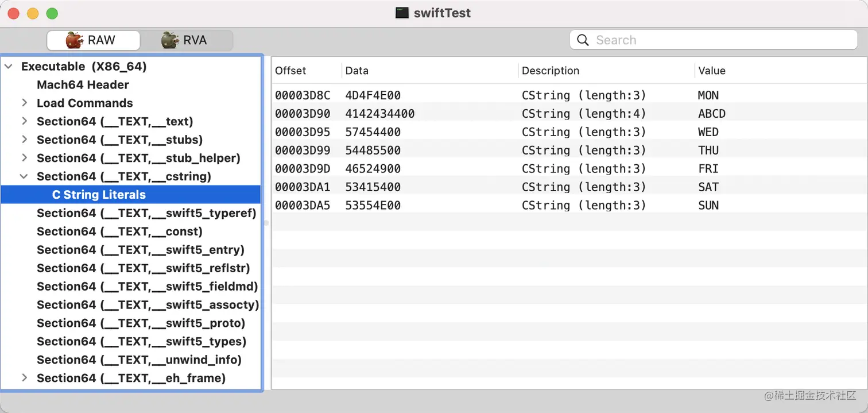Expand the __TEXT,__stubs section arrow

[25, 140]
